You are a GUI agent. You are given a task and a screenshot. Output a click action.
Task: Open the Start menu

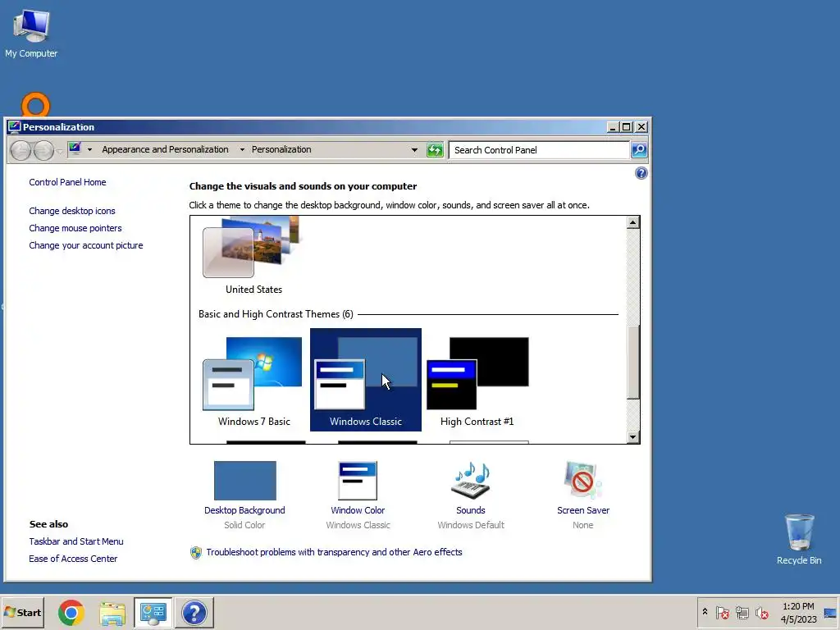point(22,612)
